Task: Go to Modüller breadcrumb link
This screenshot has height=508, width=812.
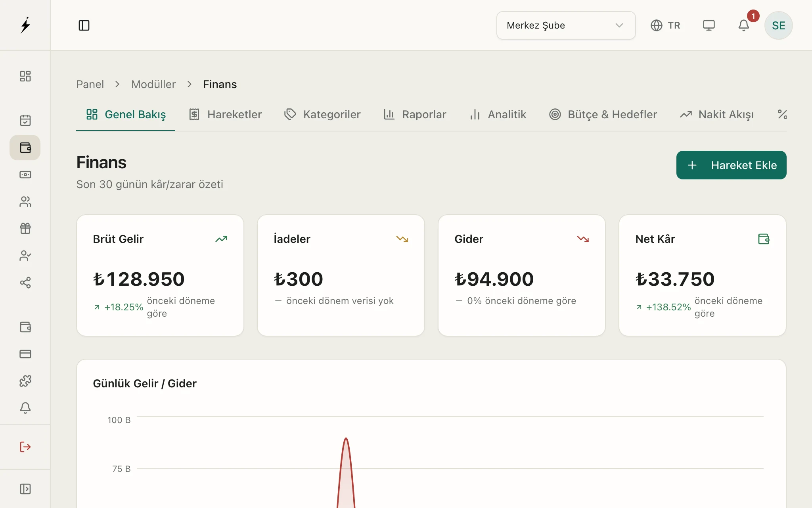Action: point(153,84)
